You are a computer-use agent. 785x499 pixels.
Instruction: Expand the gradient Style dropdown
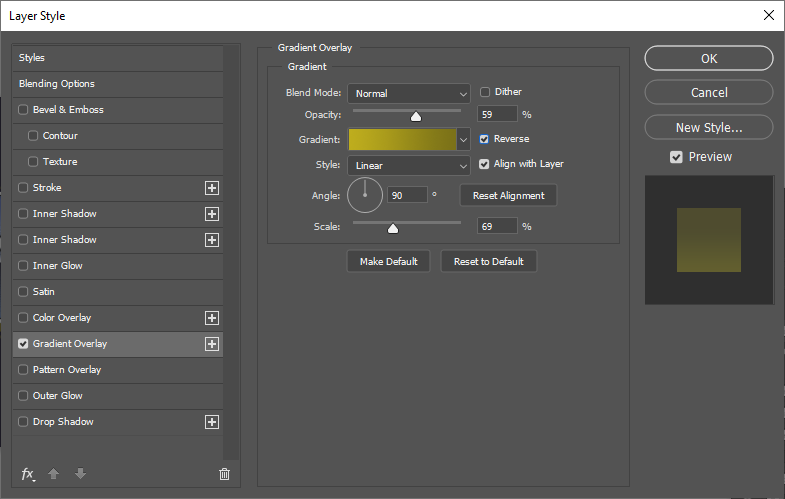coord(409,165)
